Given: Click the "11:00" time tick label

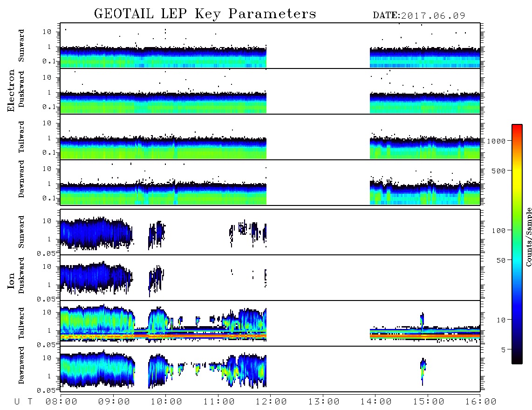Looking at the screenshot, I should coord(219,402).
